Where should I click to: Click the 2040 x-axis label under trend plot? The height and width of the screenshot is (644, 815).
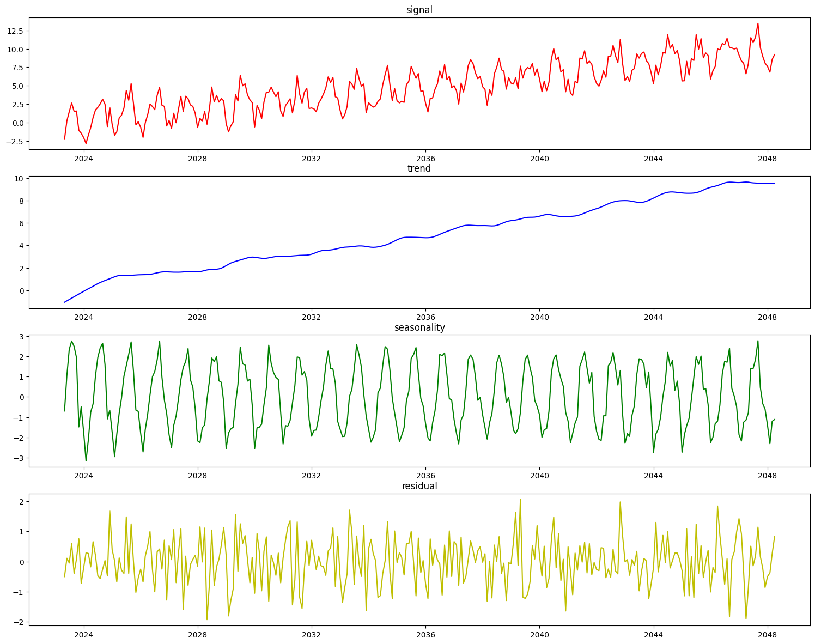pyautogui.click(x=539, y=317)
